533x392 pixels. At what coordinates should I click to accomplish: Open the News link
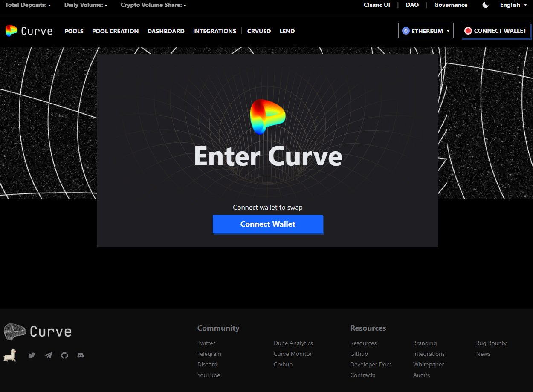tap(483, 354)
